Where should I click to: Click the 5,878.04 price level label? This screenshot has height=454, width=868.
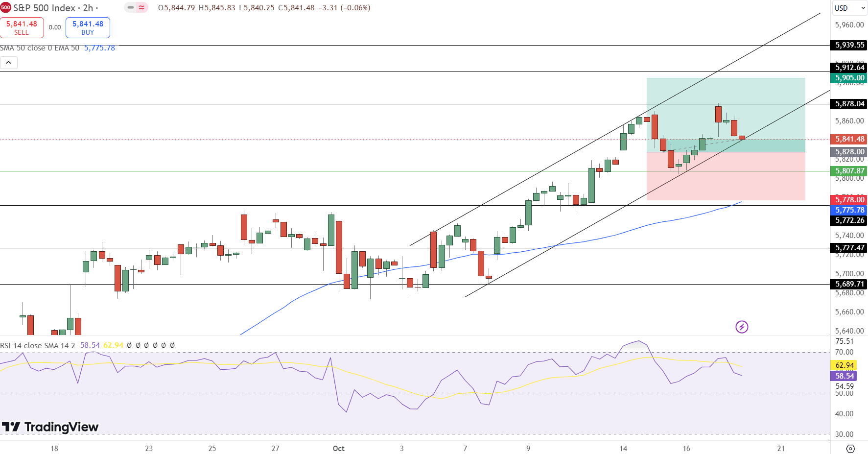click(x=849, y=104)
